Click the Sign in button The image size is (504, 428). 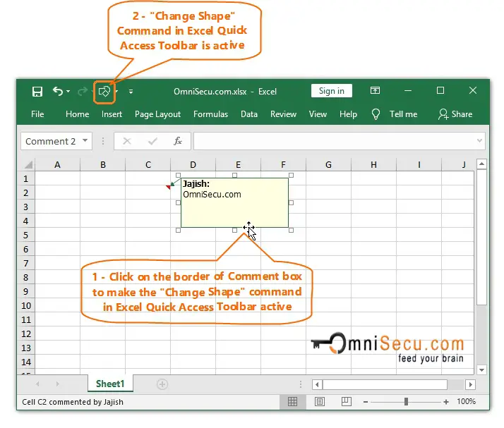click(x=331, y=91)
